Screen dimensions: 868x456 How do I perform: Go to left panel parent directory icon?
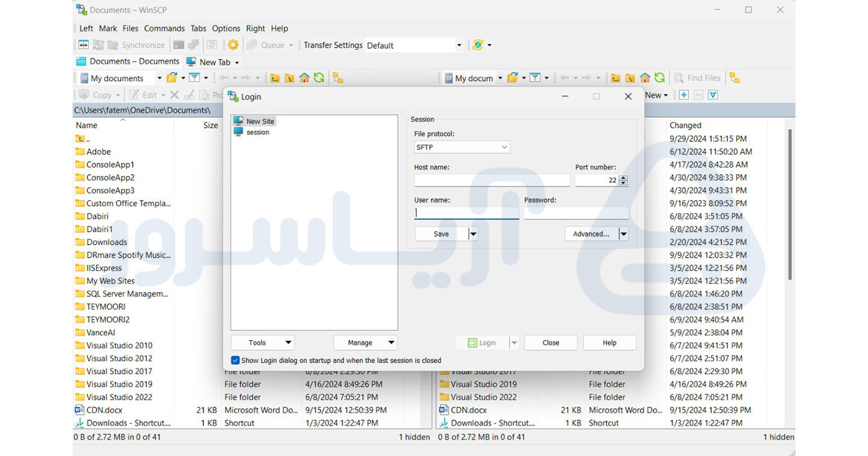(275, 77)
